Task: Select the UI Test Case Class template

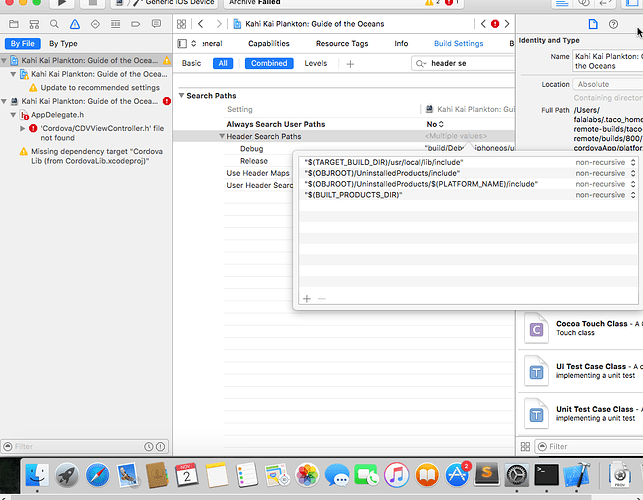Action: pyautogui.click(x=581, y=371)
